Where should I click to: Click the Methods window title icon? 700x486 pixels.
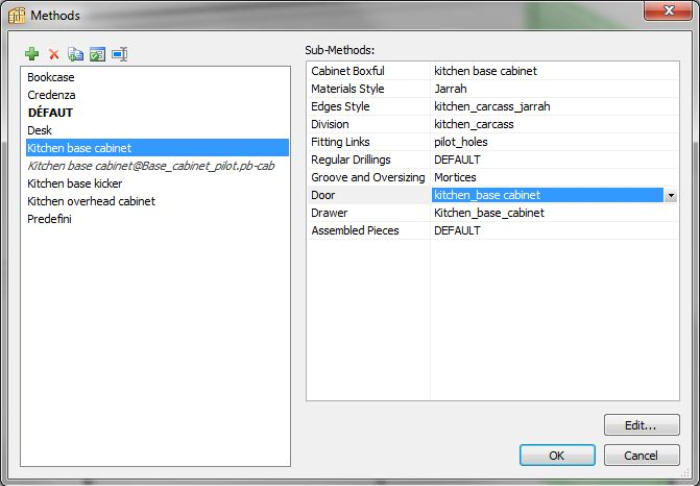[x=16, y=15]
